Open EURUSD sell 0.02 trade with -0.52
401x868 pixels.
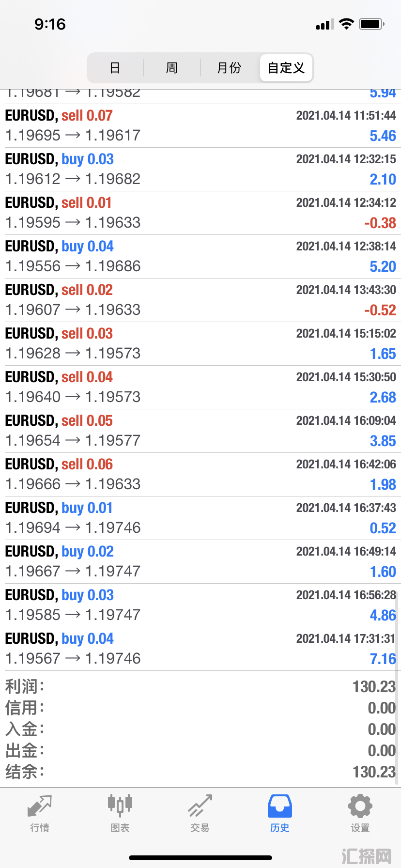(200, 300)
